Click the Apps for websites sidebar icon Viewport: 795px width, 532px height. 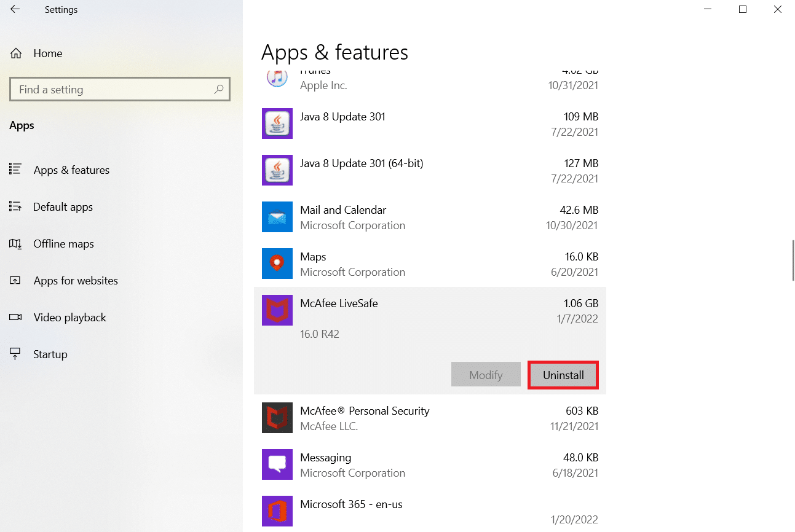[15, 280]
